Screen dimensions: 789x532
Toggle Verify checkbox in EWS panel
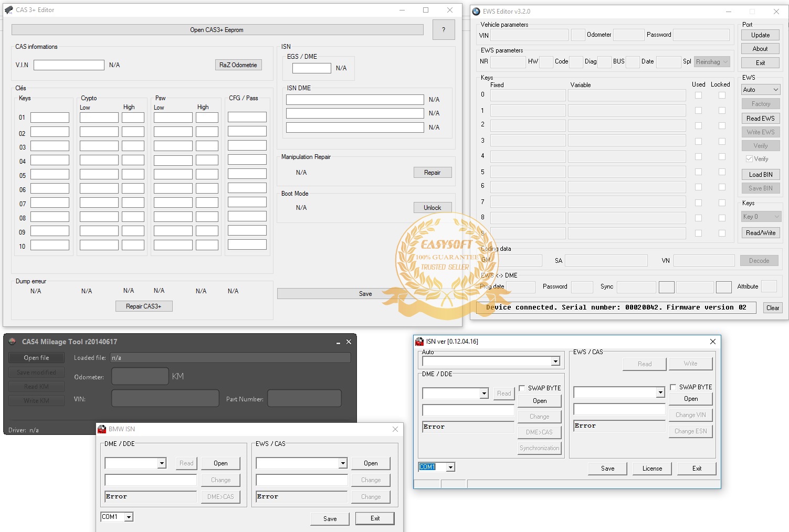click(x=749, y=159)
